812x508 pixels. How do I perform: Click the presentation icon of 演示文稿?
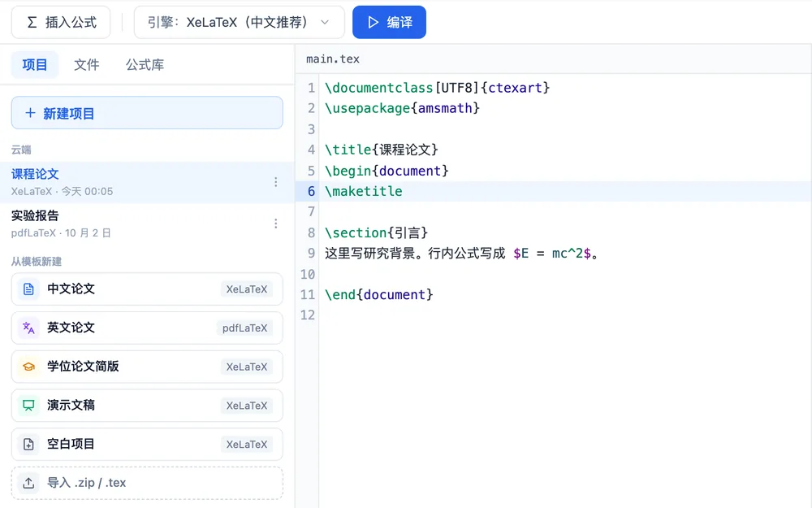28,406
